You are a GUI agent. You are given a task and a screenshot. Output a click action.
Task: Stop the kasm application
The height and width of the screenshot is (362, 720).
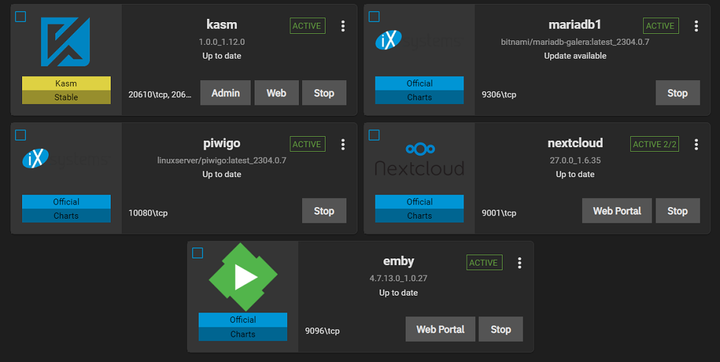[x=324, y=93]
